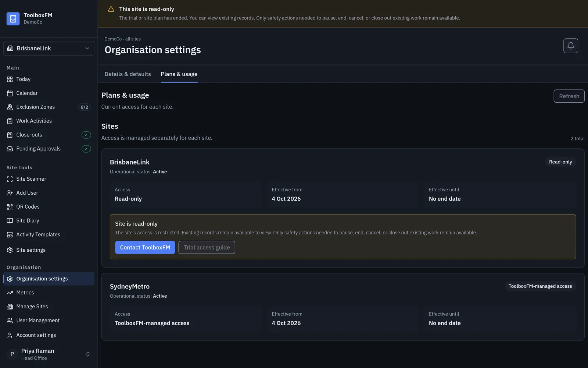Click the 'DemoCo · all sites' breadcrumb
The height and width of the screenshot is (368, 588).
click(x=122, y=39)
